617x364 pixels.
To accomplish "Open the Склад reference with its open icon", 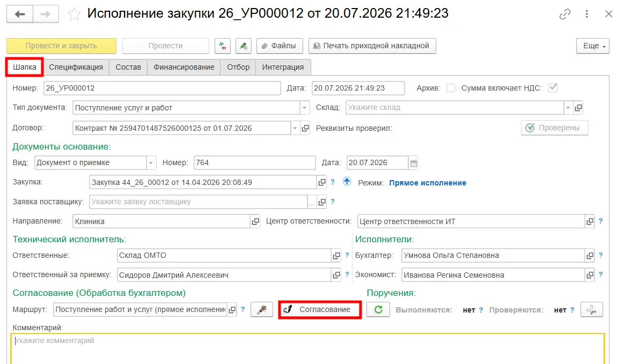I will [578, 108].
